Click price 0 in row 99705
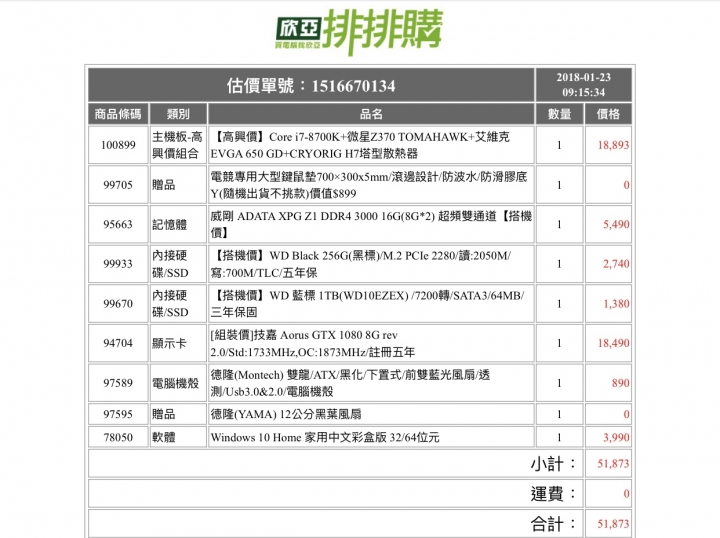 pyautogui.click(x=626, y=185)
